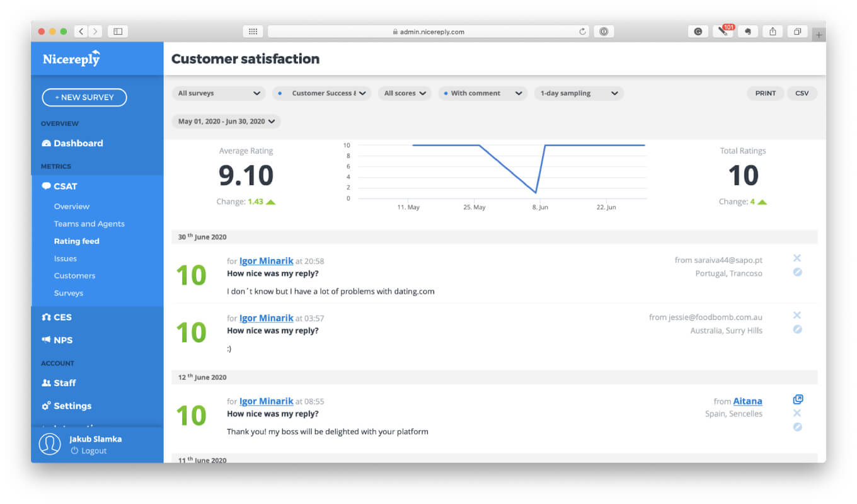Image resolution: width=857 pixels, height=504 pixels.
Task: Open Aitana's ticket in new window
Action: click(798, 399)
